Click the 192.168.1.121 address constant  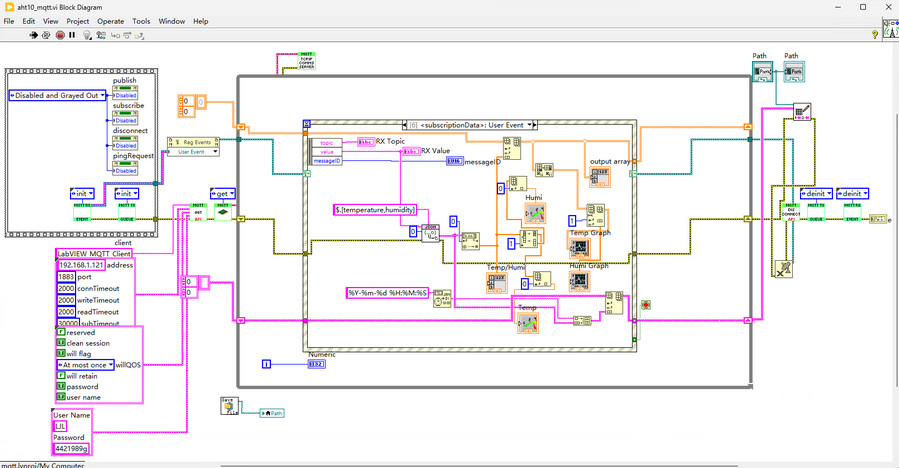[x=81, y=265]
